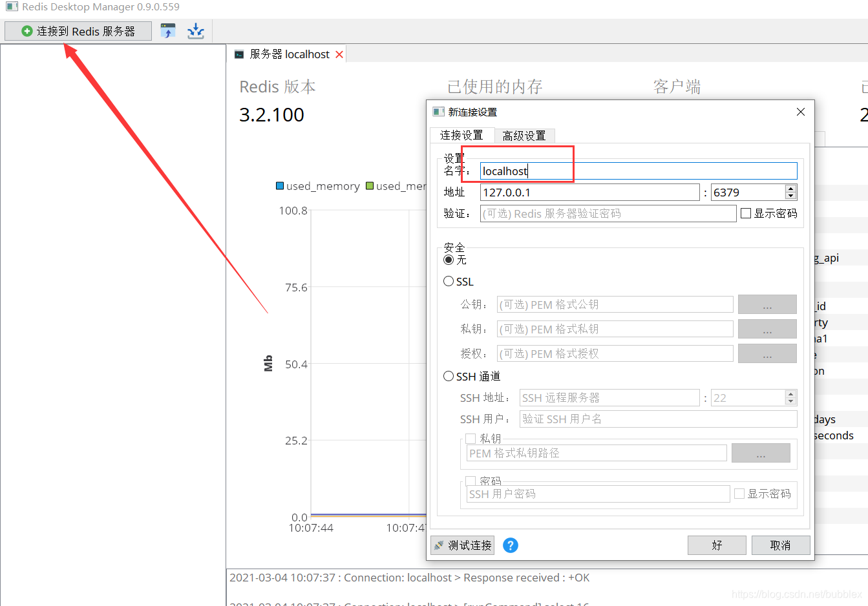Viewport: 868px width, 606px height.
Task: Cancel the dialog with the 取消 button
Action: click(x=781, y=545)
